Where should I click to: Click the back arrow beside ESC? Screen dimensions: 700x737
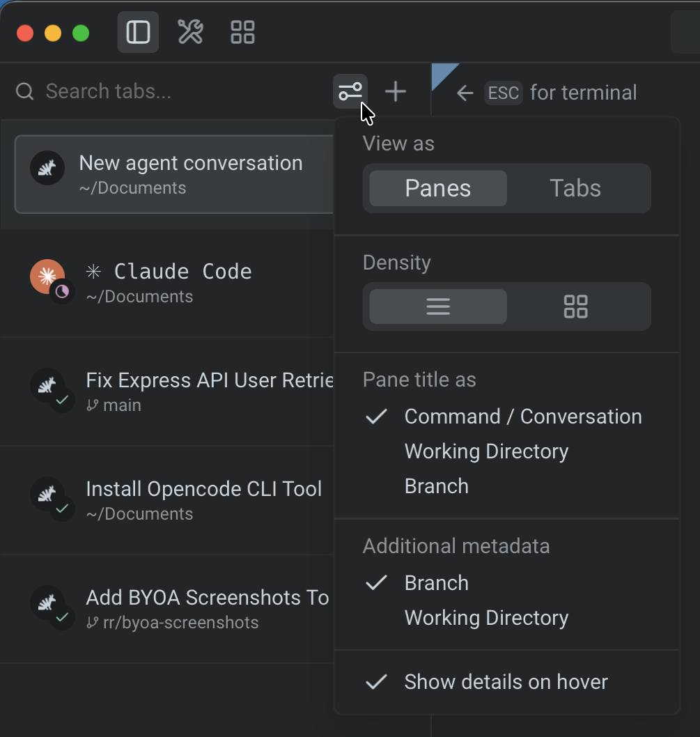point(465,92)
